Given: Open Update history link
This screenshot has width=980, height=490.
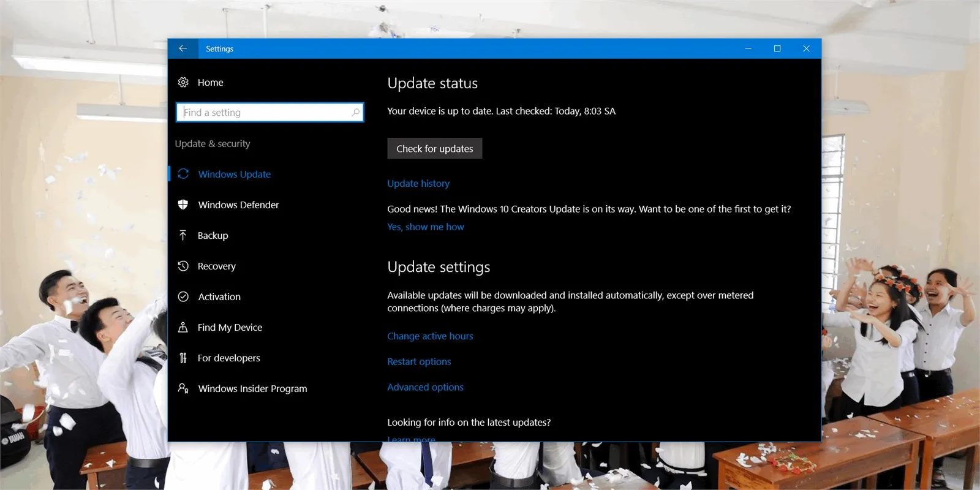Looking at the screenshot, I should tap(418, 183).
